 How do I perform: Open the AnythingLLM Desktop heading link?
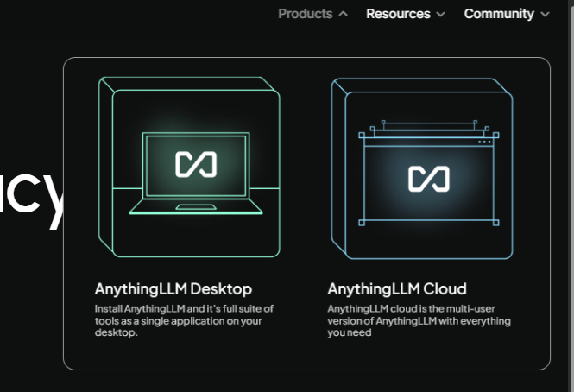(x=173, y=288)
